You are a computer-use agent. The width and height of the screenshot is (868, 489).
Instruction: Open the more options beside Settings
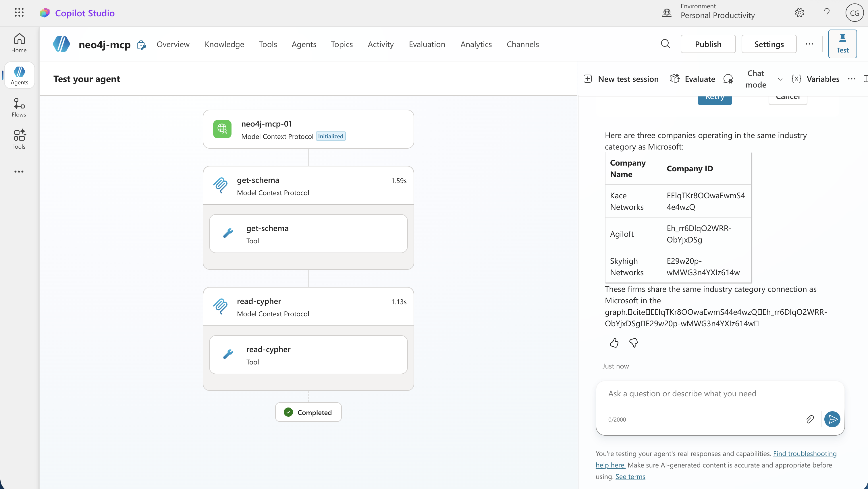[x=809, y=44]
